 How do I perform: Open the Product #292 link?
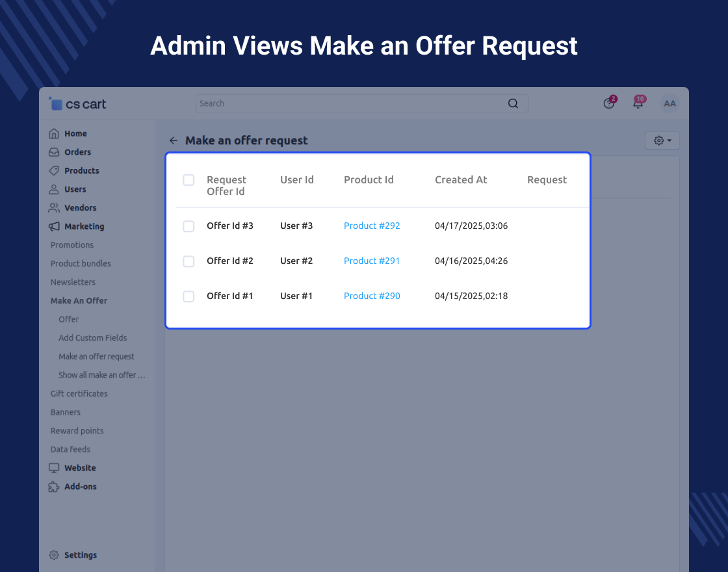coord(372,226)
